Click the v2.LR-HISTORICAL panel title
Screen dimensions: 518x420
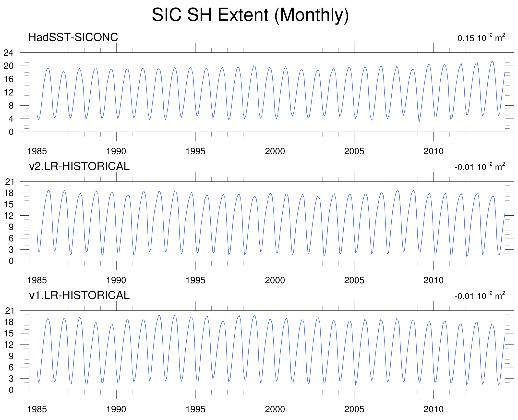79,166
